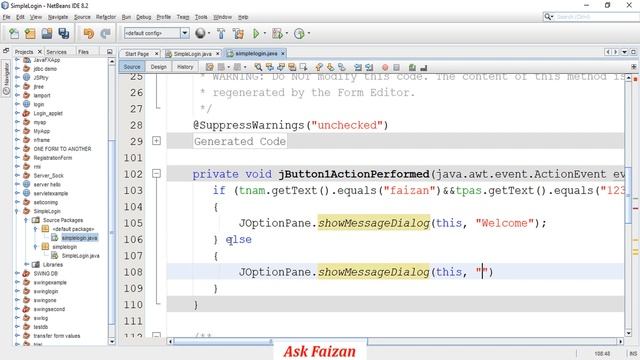This screenshot has width=640, height=360.
Task: Collapse the Source Packages node
Action: [x=26, y=220]
